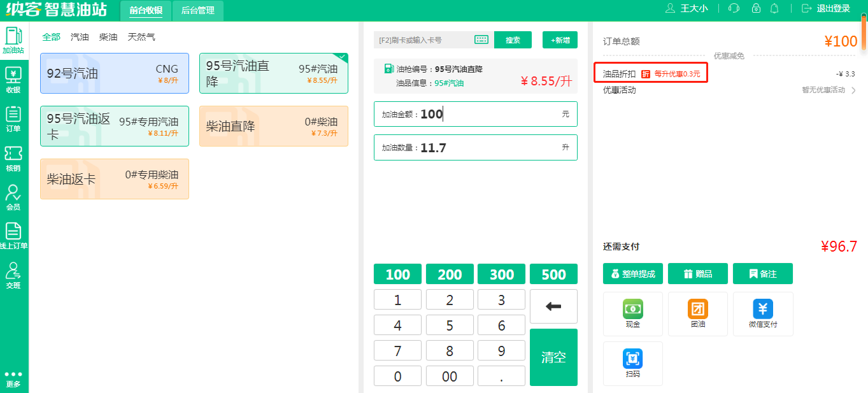Switch to the 后台管理 management tab
Image resolution: width=868 pixels, height=393 pixels.
[x=199, y=11]
